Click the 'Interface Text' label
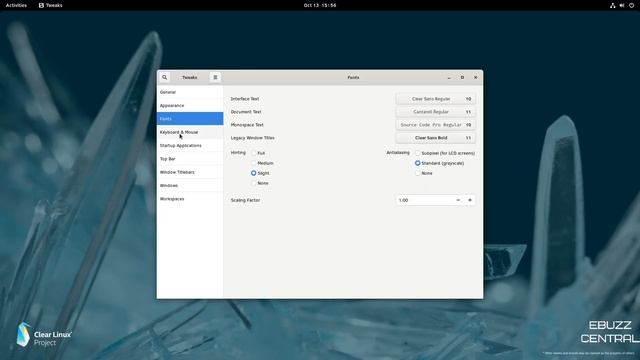The image size is (640, 360). (x=245, y=99)
